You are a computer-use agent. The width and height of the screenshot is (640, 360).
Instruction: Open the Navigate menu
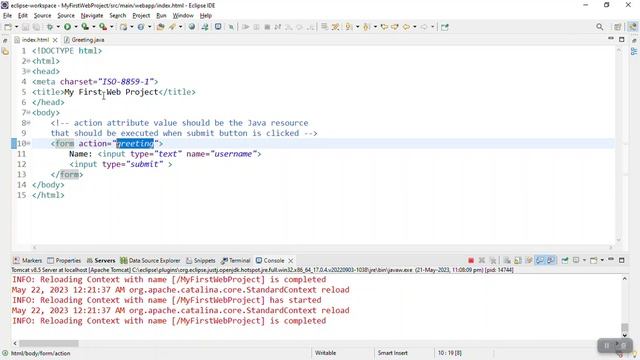coord(92,16)
